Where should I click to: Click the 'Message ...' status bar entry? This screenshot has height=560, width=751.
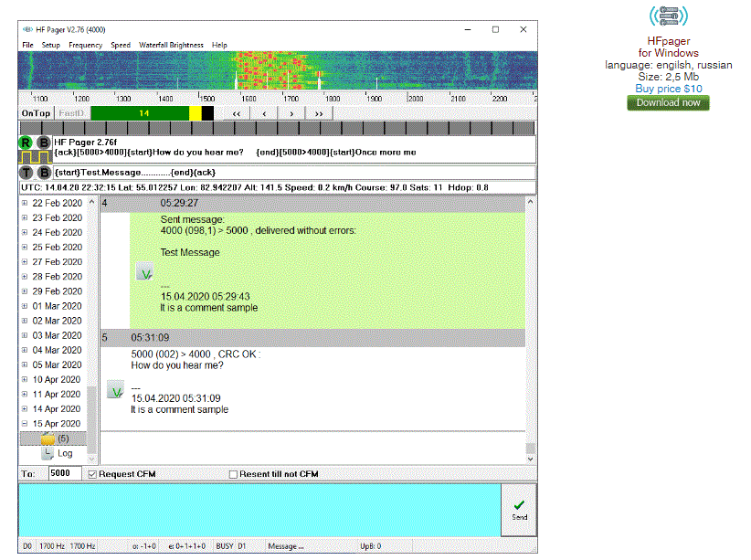[x=286, y=546]
